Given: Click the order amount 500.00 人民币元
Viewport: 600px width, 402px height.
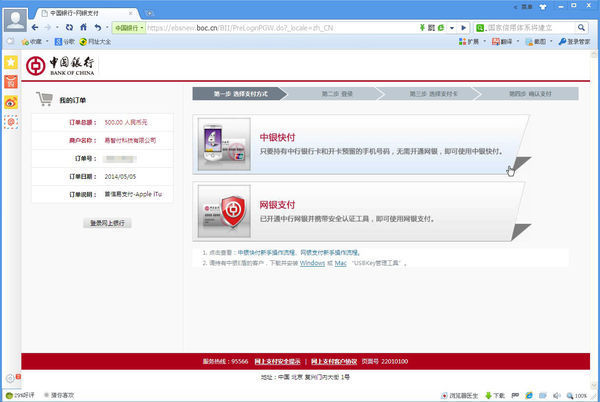Looking at the screenshot, I should [126, 122].
